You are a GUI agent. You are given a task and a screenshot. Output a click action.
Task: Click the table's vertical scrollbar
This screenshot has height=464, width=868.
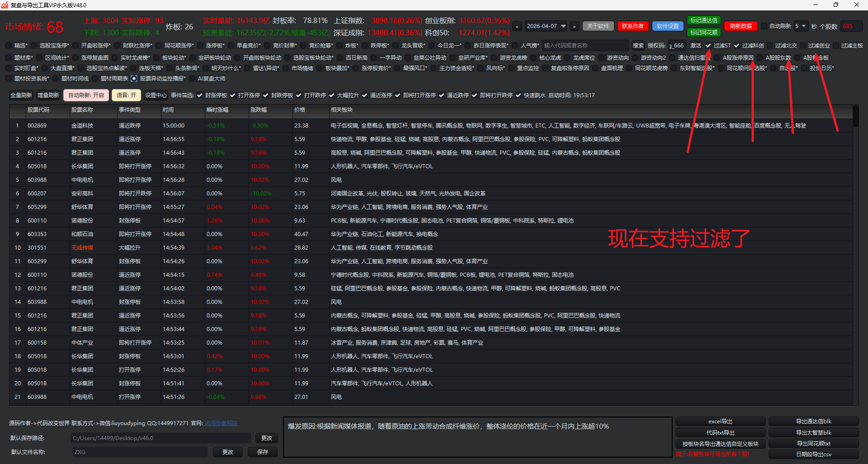[855, 117]
